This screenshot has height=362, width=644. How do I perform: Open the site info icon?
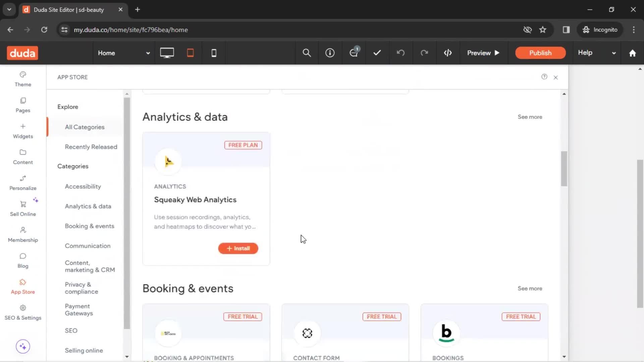pyautogui.click(x=330, y=53)
